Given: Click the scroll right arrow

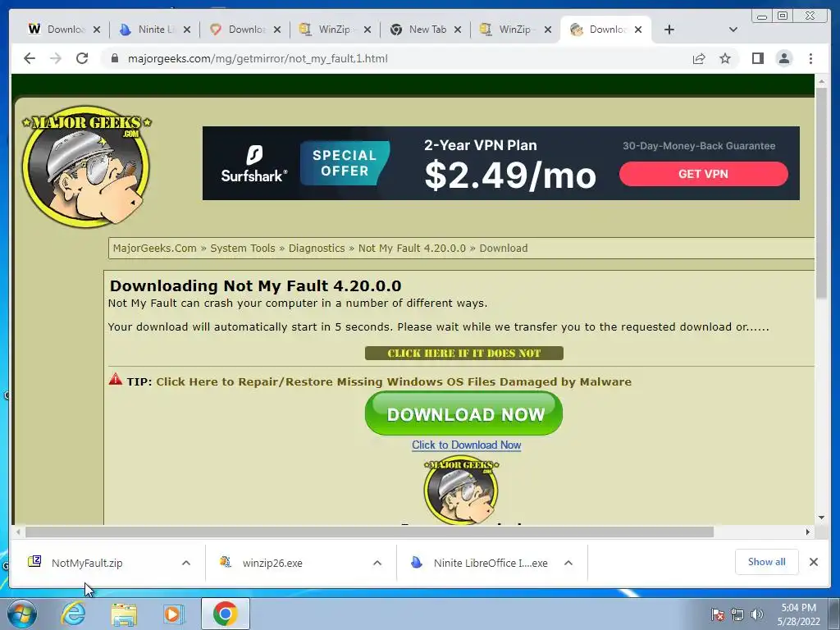Looking at the screenshot, I should coord(808,532).
